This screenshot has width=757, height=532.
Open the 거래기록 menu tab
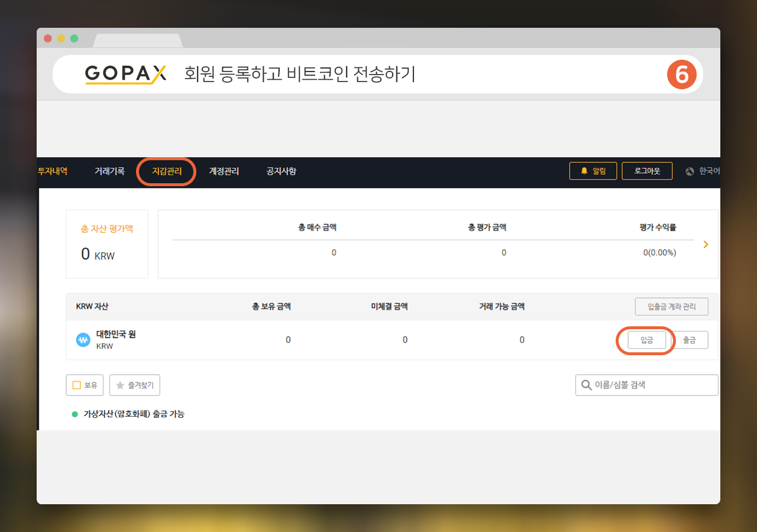pos(109,171)
